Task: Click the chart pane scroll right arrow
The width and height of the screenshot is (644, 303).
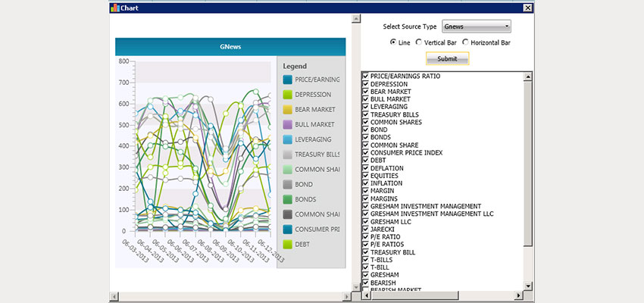Action: tap(347, 296)
